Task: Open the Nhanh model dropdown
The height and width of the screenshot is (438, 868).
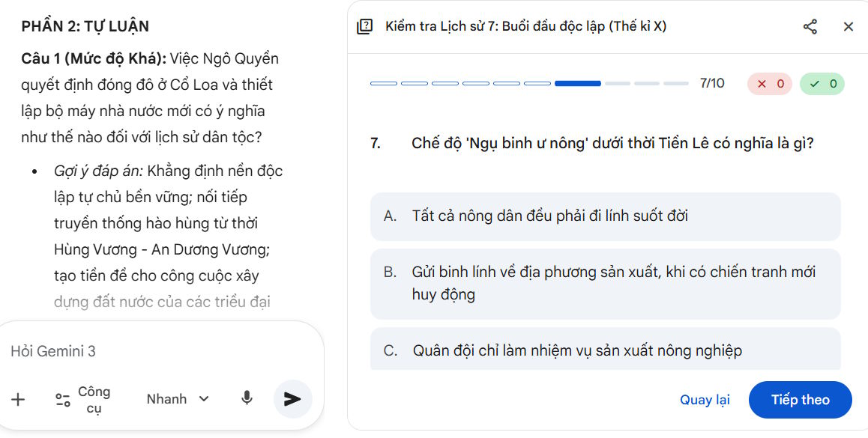Action: click(x=177, y=398)
